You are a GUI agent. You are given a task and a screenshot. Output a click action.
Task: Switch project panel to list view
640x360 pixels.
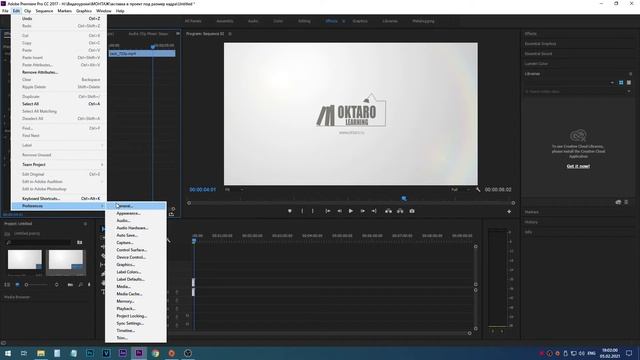[7, 284]
